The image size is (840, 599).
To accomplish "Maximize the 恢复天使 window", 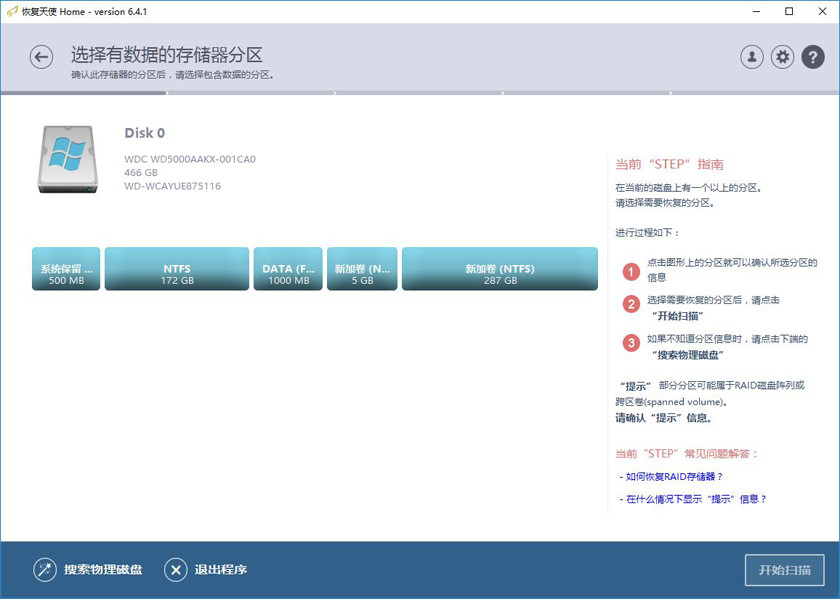I will coord(789,11).
